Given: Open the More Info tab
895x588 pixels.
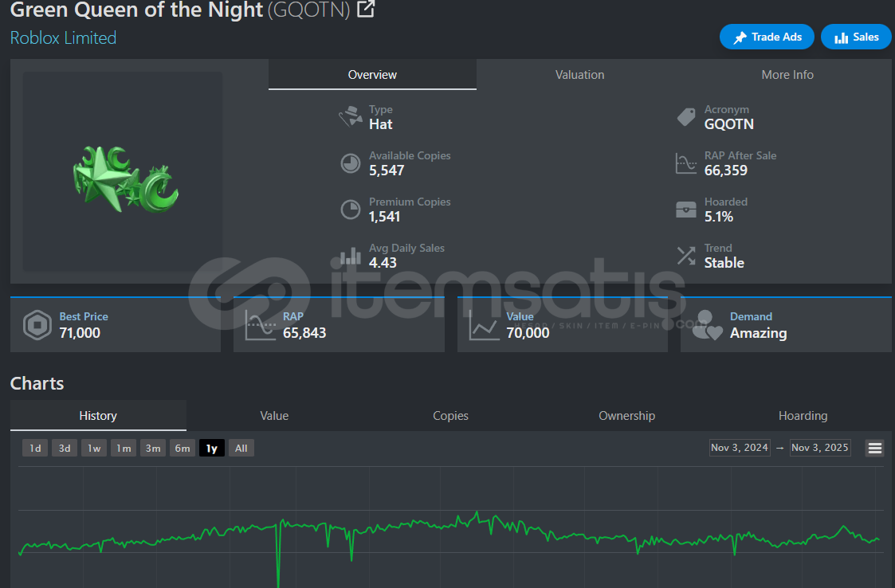Looking at the screenshot, I should (x=787, y=75).
